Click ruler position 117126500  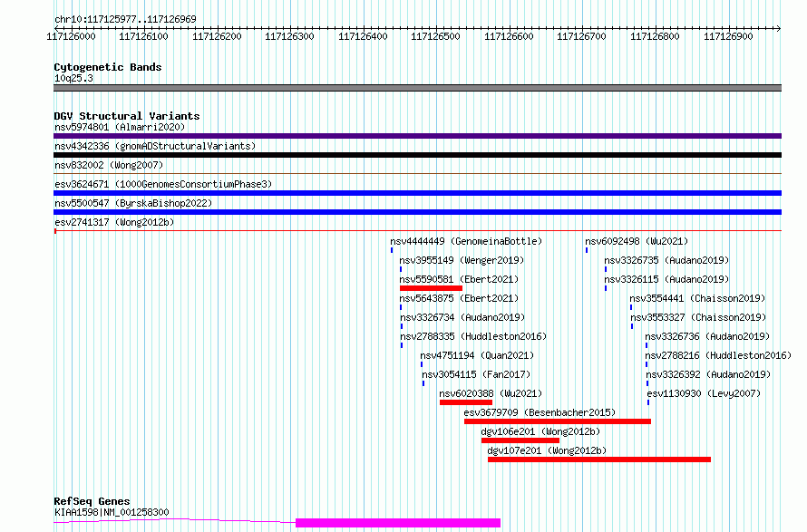(x=435, y=36)
